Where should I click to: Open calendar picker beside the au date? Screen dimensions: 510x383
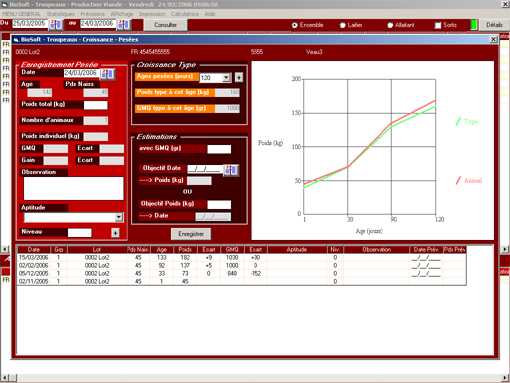124,24
